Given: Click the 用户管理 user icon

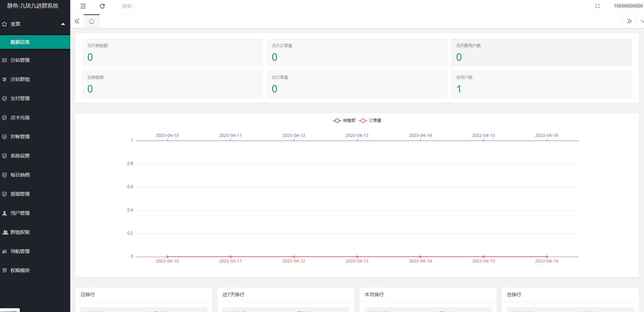Looking at the screenshot, I should tap(4, 213).
